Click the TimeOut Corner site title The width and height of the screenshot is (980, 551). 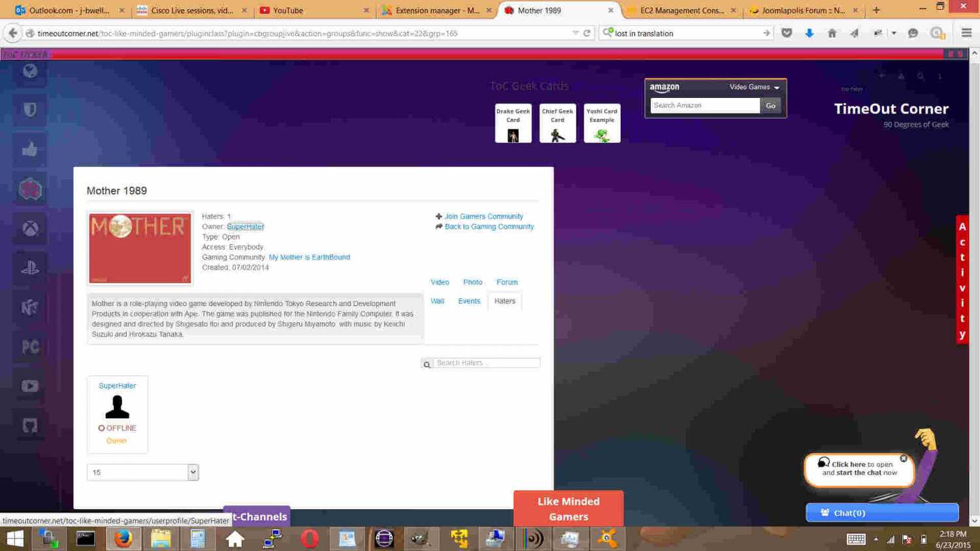click(x=890, y=109)
